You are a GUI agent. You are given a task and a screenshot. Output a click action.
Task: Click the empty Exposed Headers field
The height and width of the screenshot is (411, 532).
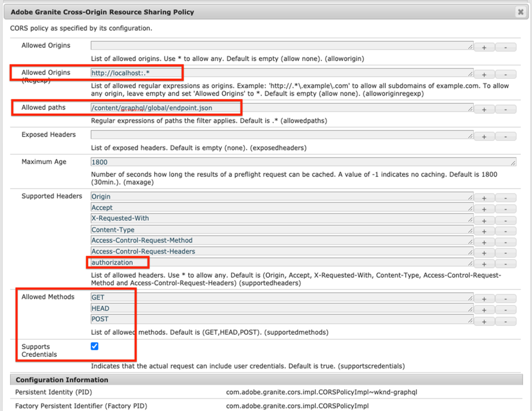click(282, 134)
